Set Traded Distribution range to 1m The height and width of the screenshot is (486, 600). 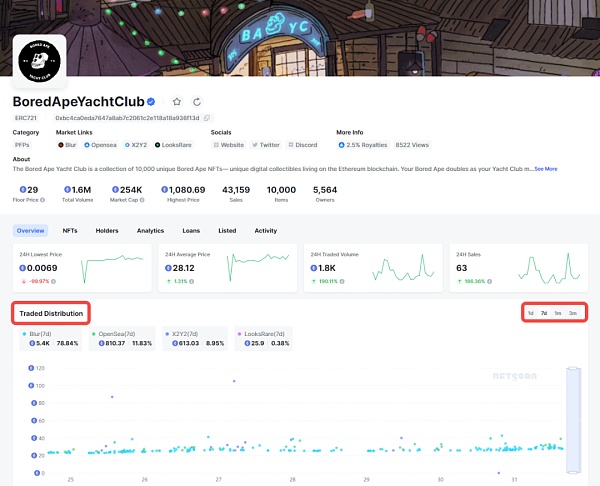click(x=558, y=313)
